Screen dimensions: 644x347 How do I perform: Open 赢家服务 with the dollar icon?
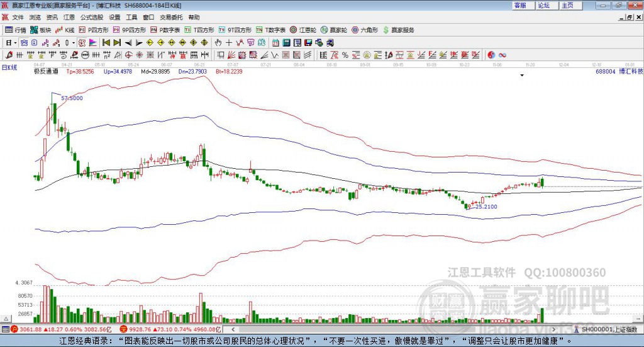click(x=398, y=30)
